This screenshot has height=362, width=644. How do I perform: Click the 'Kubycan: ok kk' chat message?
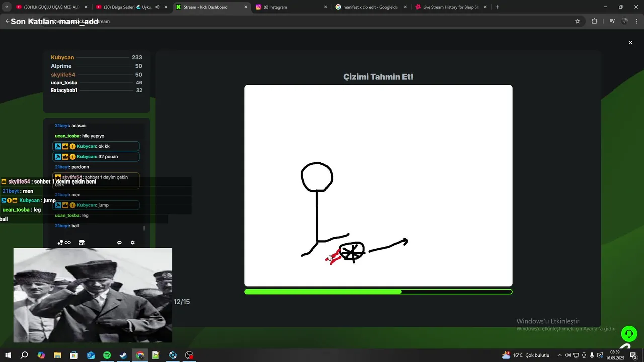tap(96, 146)
